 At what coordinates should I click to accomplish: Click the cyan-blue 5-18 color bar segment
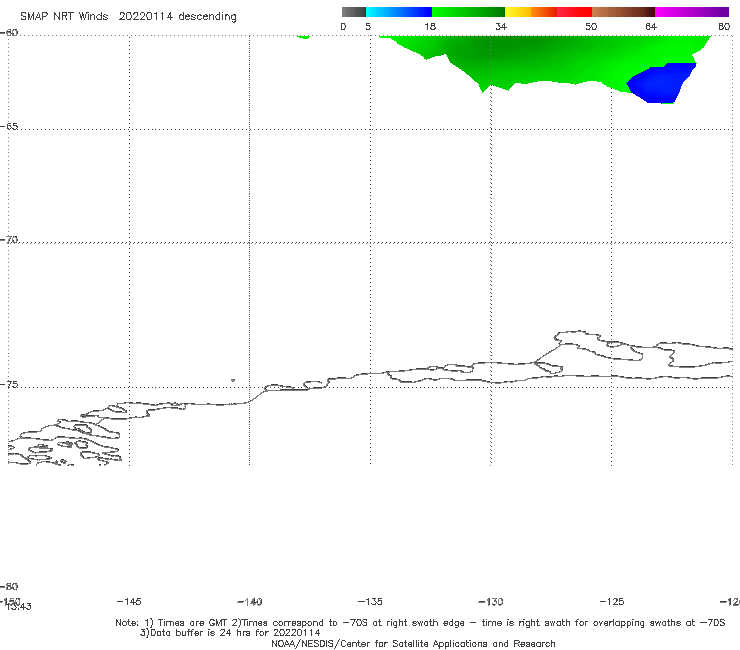pyautogui.click(x=399, y=12)
